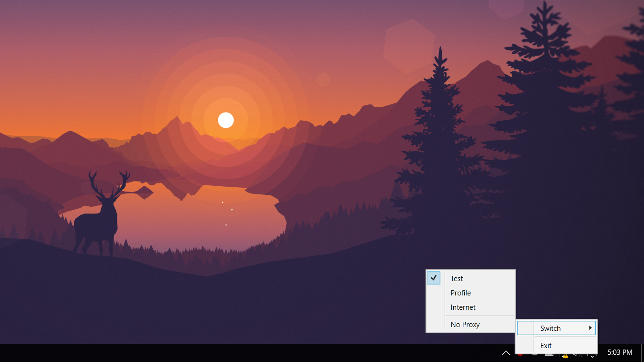Choose the Internet proxy profile
The width and height of the screenshot is (644, 362).
tap(471, 307)
